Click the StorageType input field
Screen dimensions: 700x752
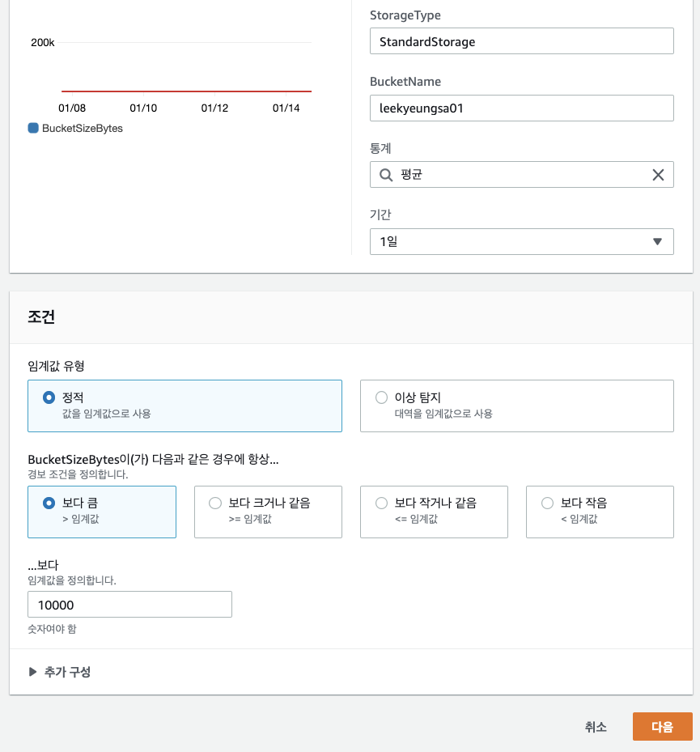click(x=520, y=41)
